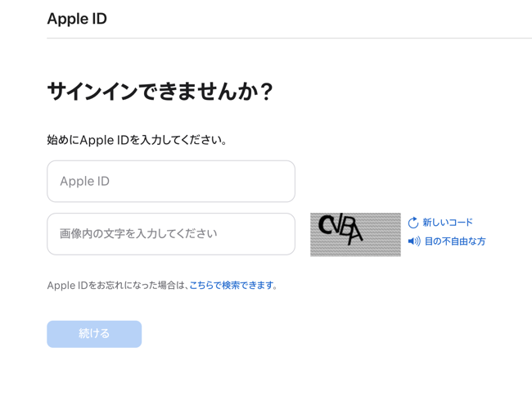Image resolution: width=532 pixels, height=401 pixels.
Task: Continue with the blue 続ける button
Action: [x=94, y=334]
